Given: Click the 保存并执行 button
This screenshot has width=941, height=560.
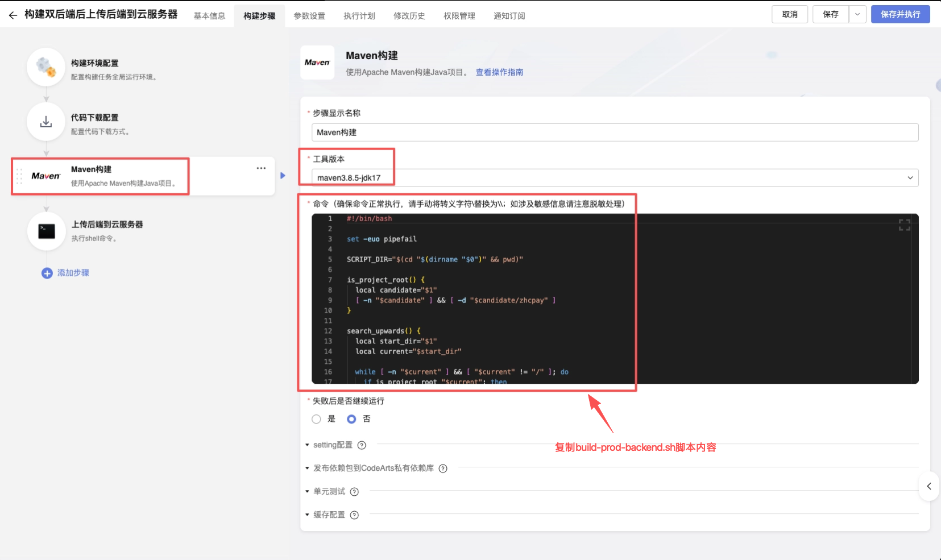Looking at the screenshot, I should point(901,14).
